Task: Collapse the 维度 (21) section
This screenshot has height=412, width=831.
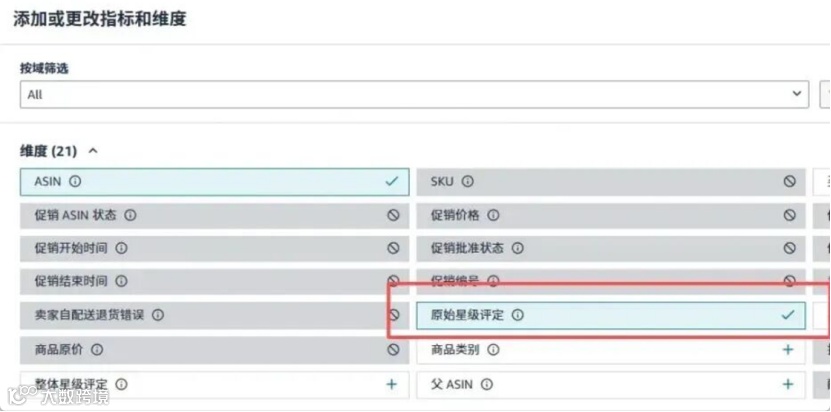Action: [x=93, y=151]
